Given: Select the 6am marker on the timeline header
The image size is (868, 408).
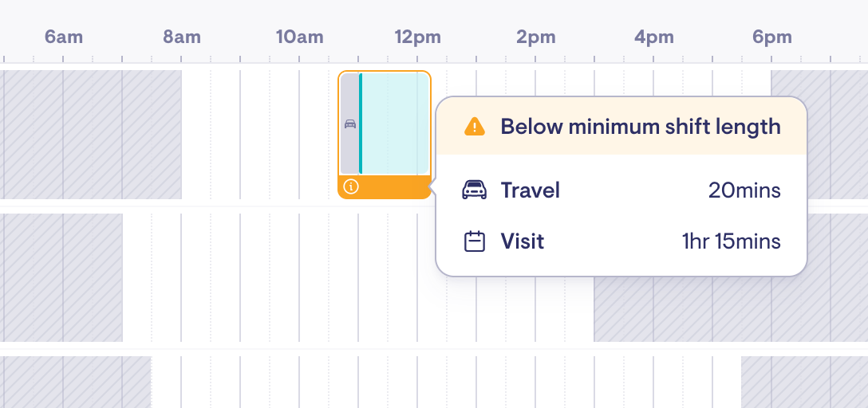Looking at the screenshot, I should point(64,37).
